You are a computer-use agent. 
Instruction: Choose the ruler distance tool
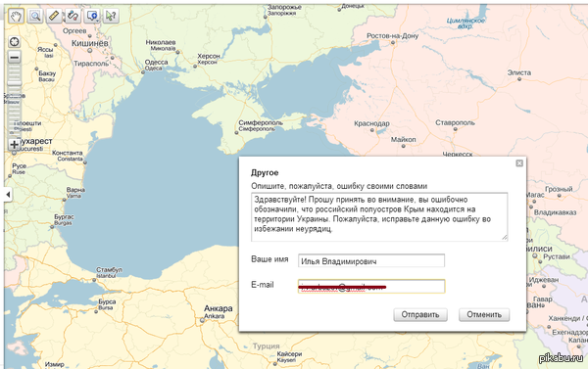click(x=54, y=16)
